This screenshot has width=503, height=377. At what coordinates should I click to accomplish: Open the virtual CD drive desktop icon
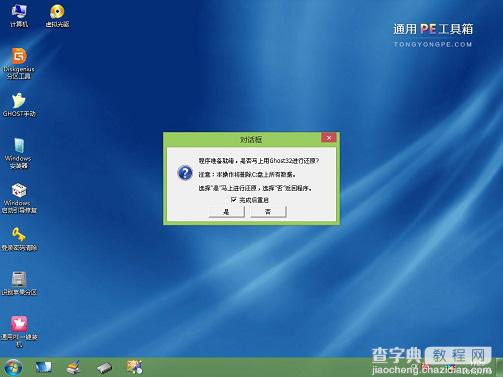tap(57, 16)
